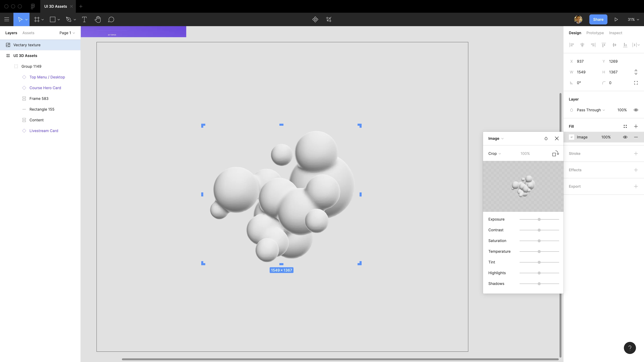This screenshot has height=362, width=644.
Task: Switch to the Assets tab in left panel
Action: (x=28, y=33)
